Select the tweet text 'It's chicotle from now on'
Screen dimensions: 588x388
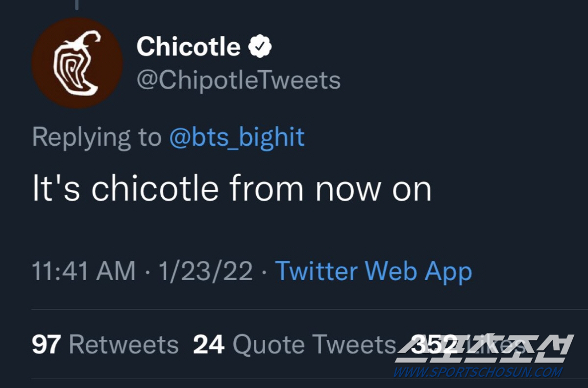pos(231,189)
